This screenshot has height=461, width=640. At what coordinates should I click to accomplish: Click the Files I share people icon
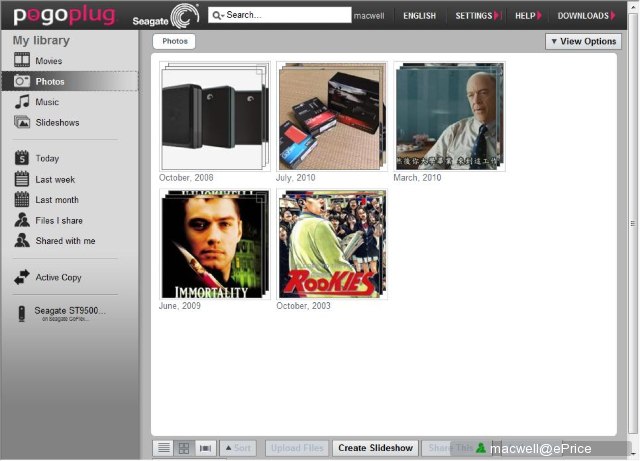coord(22,220)
